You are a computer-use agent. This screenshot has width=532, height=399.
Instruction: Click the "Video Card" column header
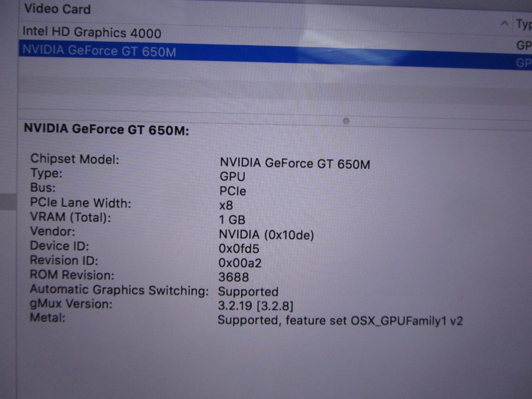pyautogui.click(x=57, y=9)
